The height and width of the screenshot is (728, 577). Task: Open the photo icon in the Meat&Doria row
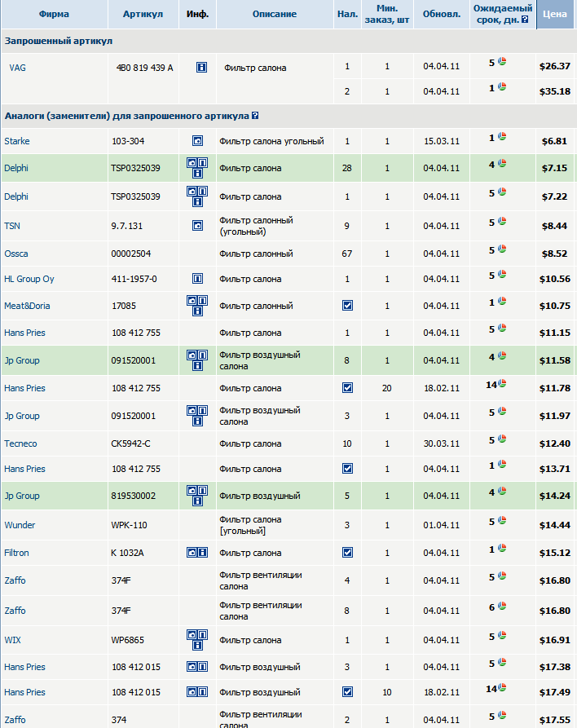coord(192,301)
